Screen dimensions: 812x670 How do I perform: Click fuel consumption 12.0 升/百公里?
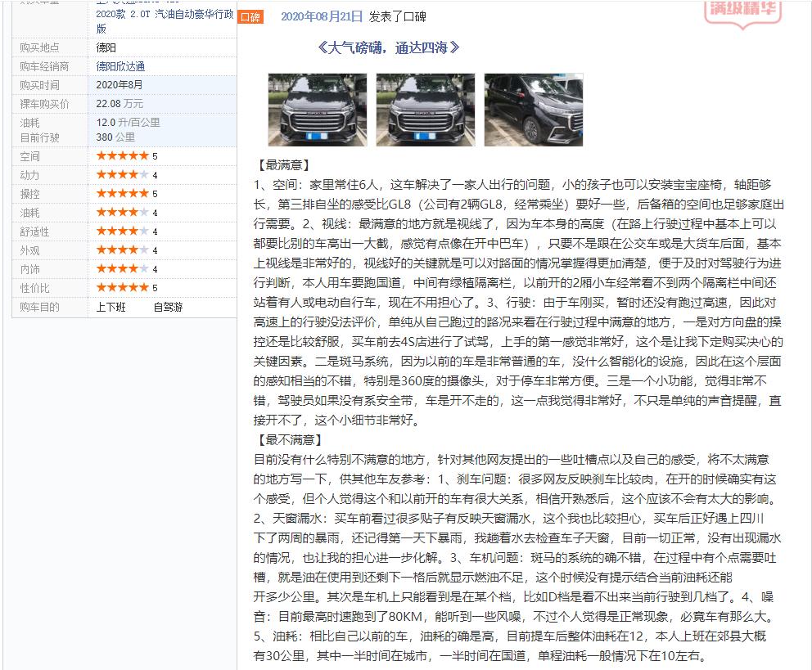pos(128,123)
